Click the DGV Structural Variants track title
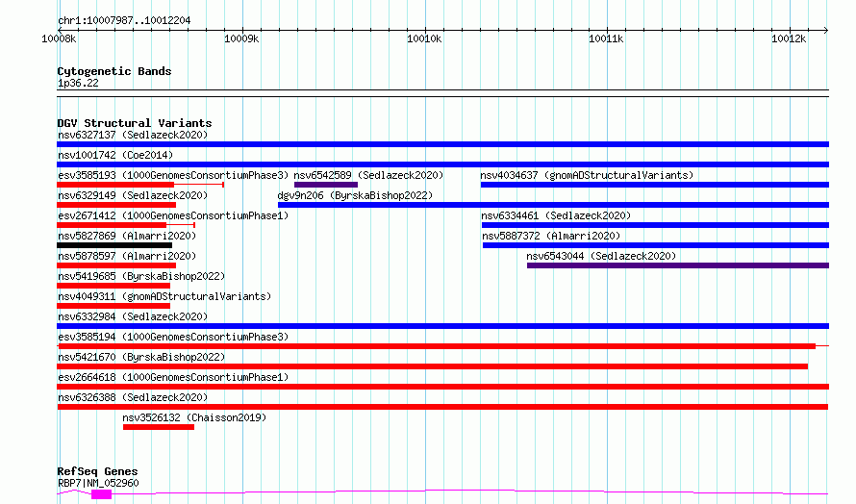Image resolution: width=856 pixels, height=504 pixels. click(x=135, y=123)
